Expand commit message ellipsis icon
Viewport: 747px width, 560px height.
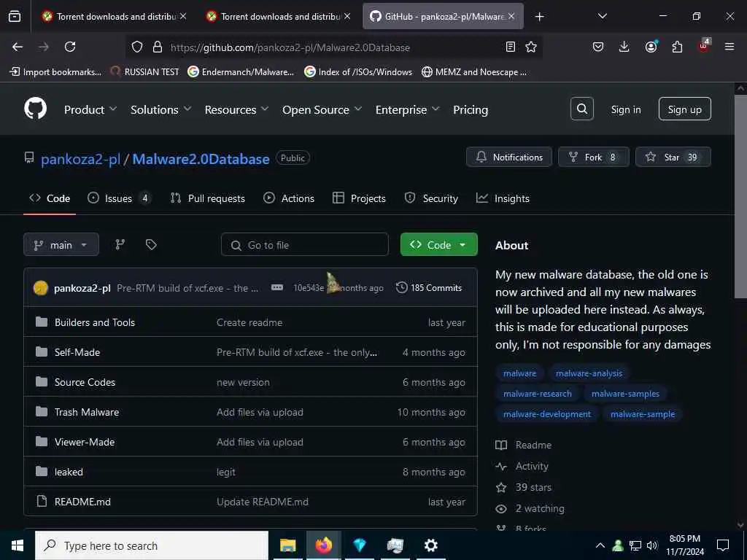pyautogui.click(x=276, y=287)
